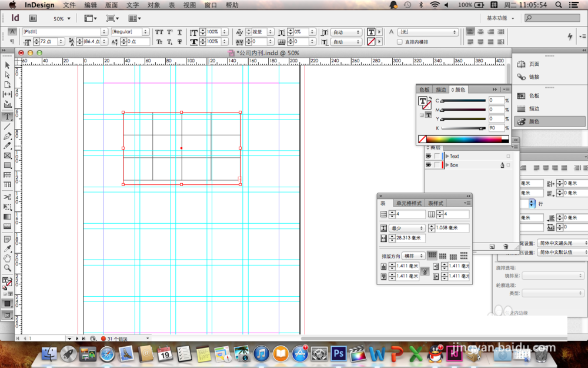Select the Type tool in toolbox
The height and width of the screenshot is (368, 588).
[7, 117]
